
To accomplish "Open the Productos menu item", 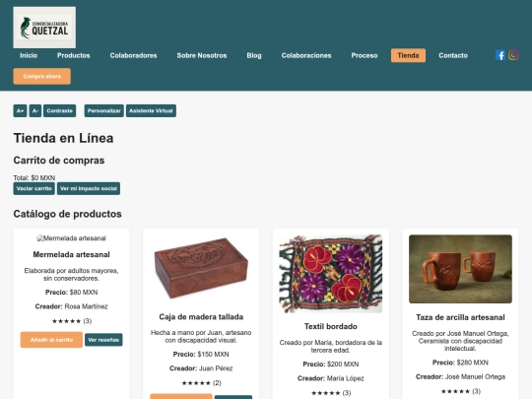I will [x=74, y=55].
